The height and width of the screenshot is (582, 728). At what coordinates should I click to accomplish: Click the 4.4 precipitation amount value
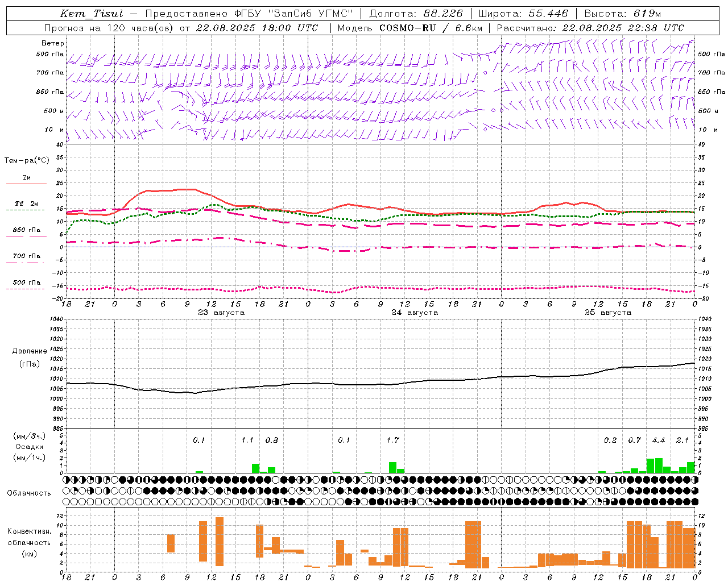[659, 440]
